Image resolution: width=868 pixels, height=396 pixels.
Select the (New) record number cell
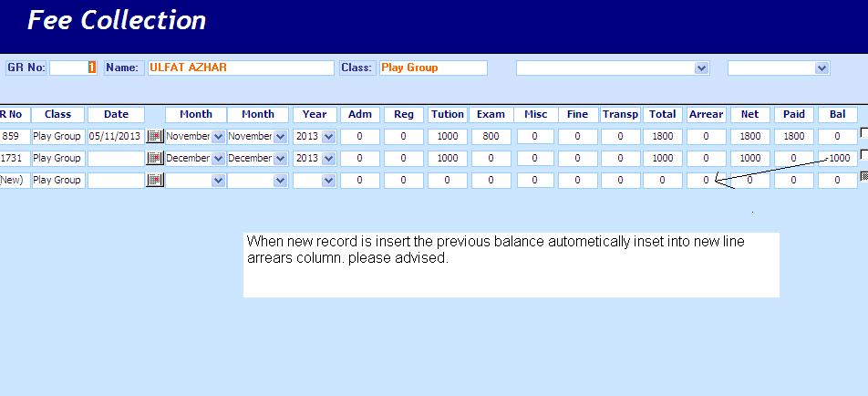[x=15, y=181]
